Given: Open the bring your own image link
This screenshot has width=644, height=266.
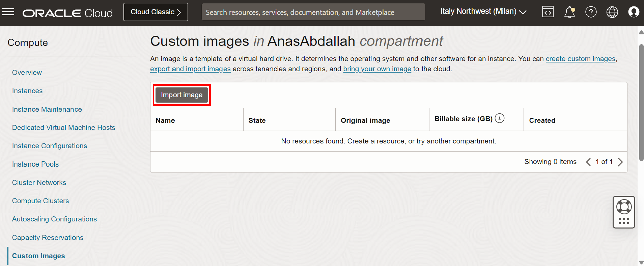Looking at the screenshot, I should (377, 69).
